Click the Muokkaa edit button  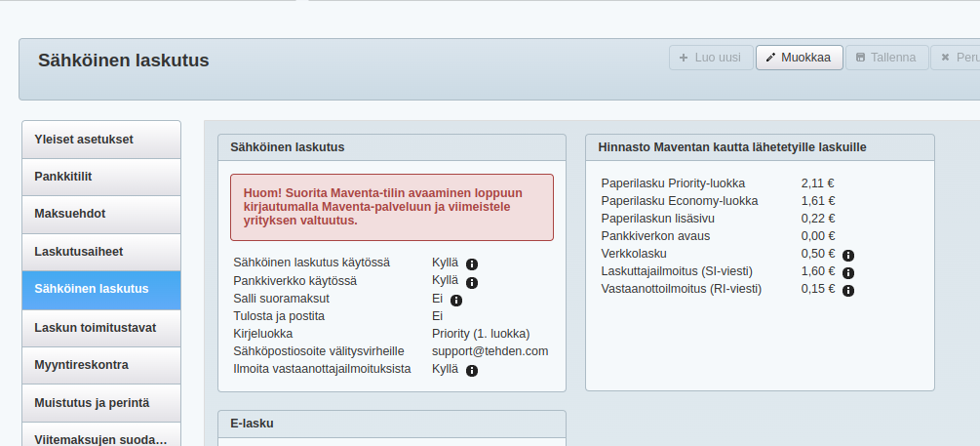pyautogui.click(x=799, y=58)
